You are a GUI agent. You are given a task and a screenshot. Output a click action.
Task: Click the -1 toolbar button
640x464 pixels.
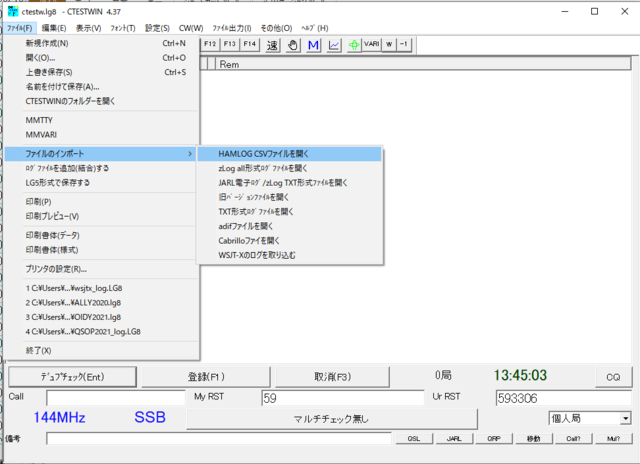[404, 44]
